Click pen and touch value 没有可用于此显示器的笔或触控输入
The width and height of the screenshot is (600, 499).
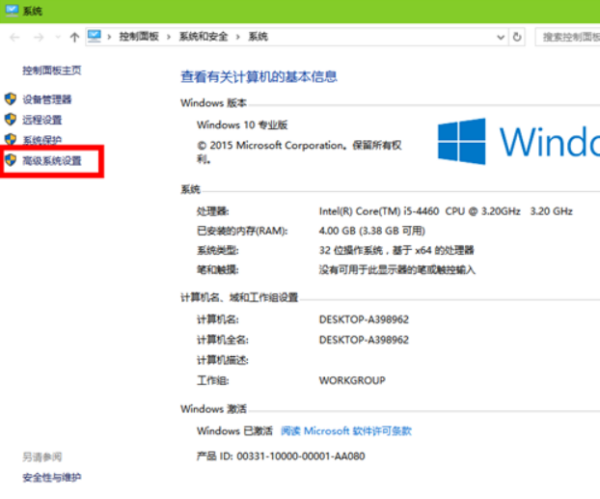(397, 270)
